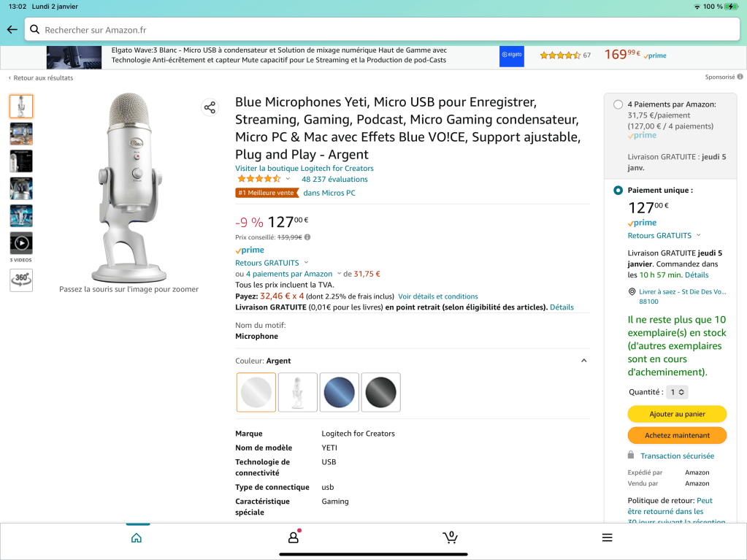Choose the blue color swatch
The height and width of the screenshot is (560, 747).
(x=340, y=392)
